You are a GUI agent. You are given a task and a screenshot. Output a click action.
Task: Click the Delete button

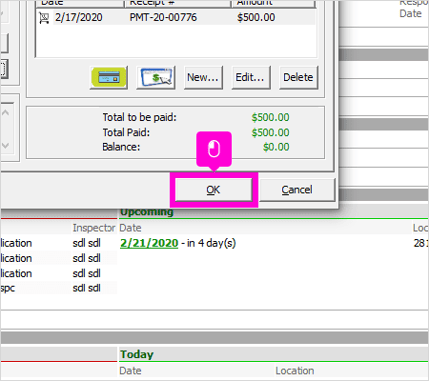tap(298, 77)
